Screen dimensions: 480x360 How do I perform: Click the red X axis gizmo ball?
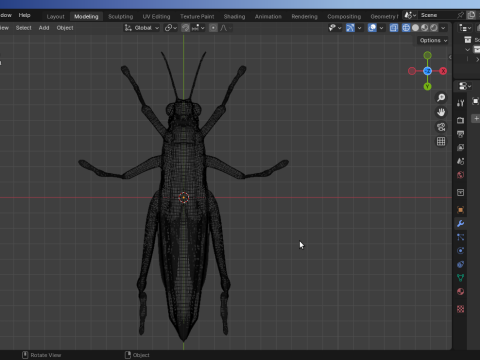pyautogui.click(x=443, y=71)
